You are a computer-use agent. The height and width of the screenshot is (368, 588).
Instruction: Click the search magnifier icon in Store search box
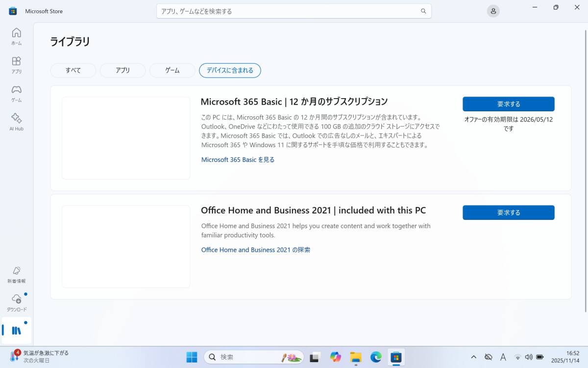423,11
